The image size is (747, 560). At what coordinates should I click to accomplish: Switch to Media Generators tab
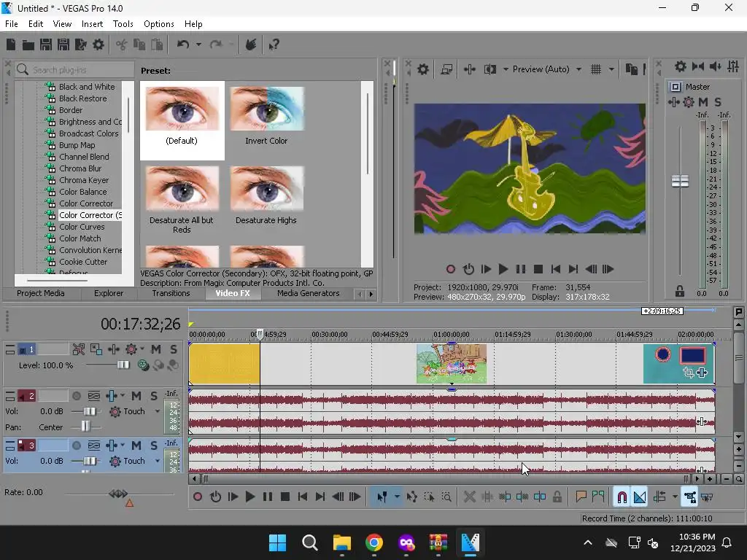click(309, 293)
